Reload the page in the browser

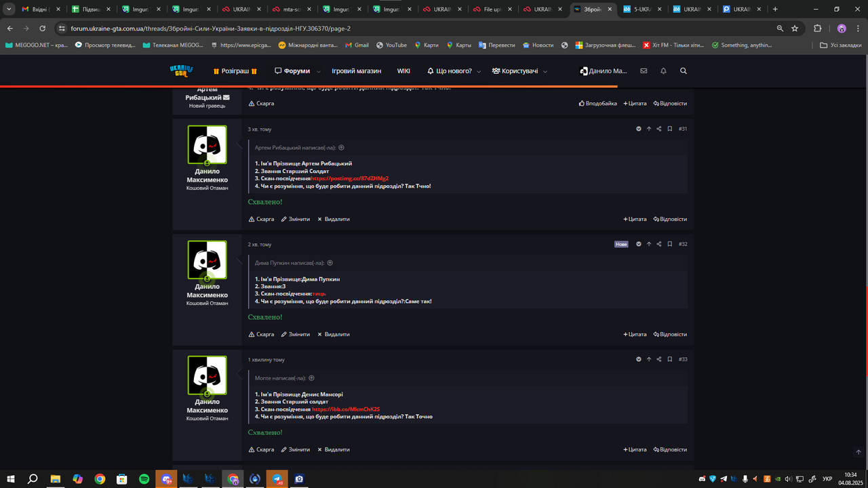(43, 28)
